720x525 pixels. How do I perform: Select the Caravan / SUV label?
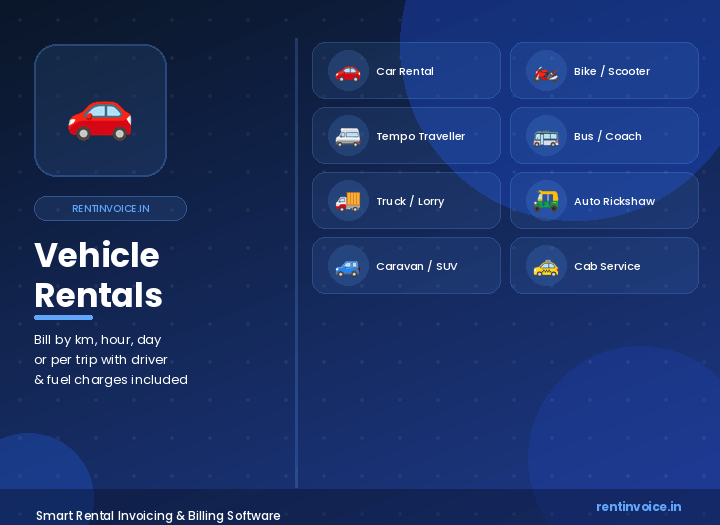pos(416,266)
